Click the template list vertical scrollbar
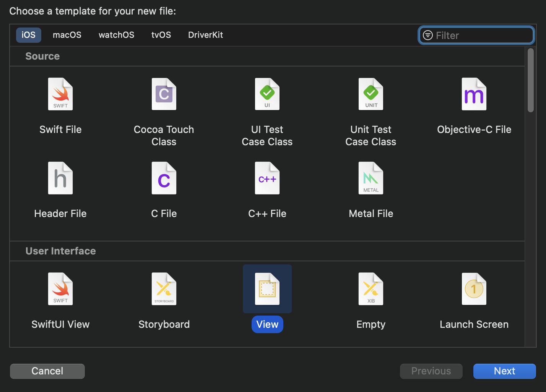 point(530,80)
